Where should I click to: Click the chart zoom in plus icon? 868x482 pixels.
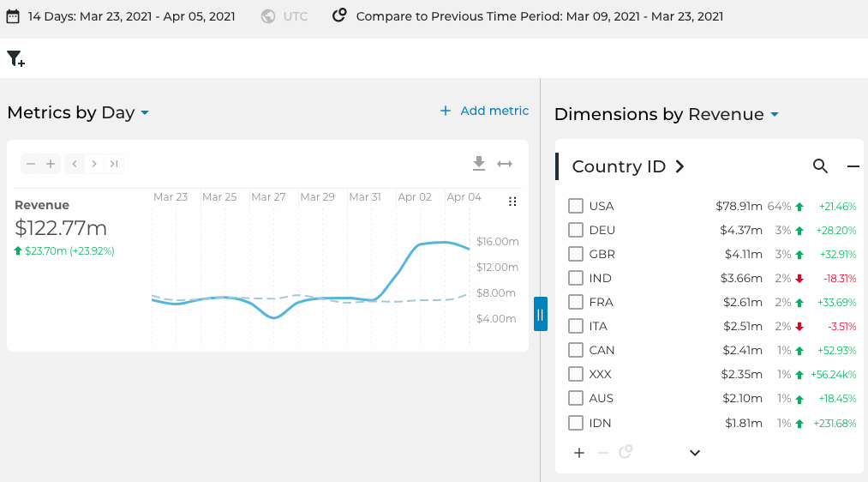[51, 164]
